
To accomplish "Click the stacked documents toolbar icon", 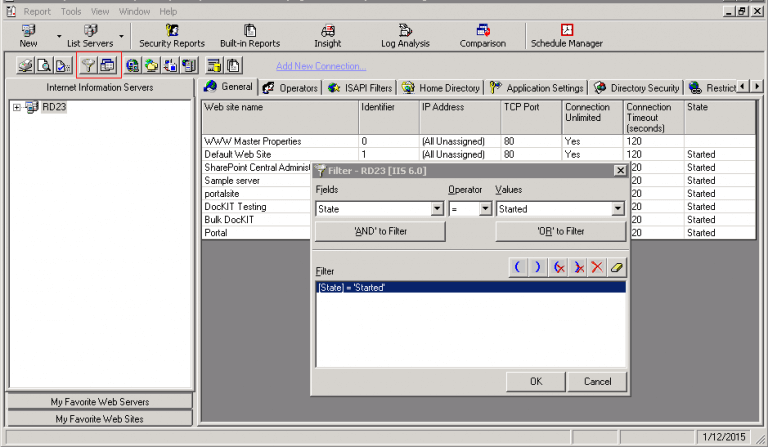I will 233,65.
